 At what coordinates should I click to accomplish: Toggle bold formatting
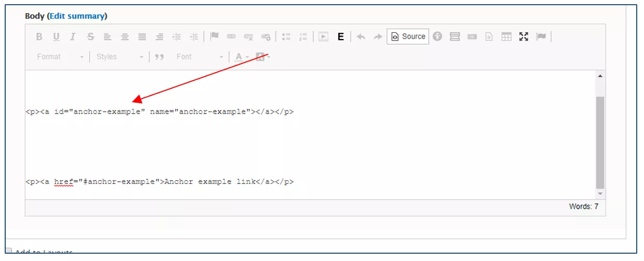(x=39, y=36)
